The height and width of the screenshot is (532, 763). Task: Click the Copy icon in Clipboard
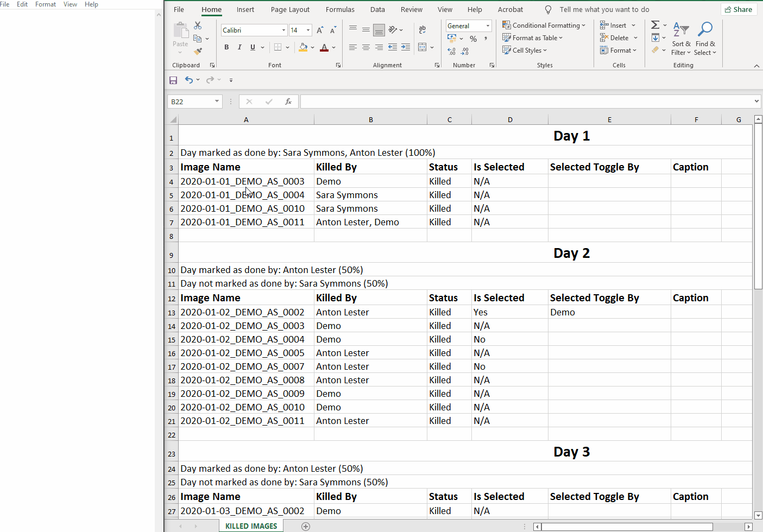click(198, 39)
